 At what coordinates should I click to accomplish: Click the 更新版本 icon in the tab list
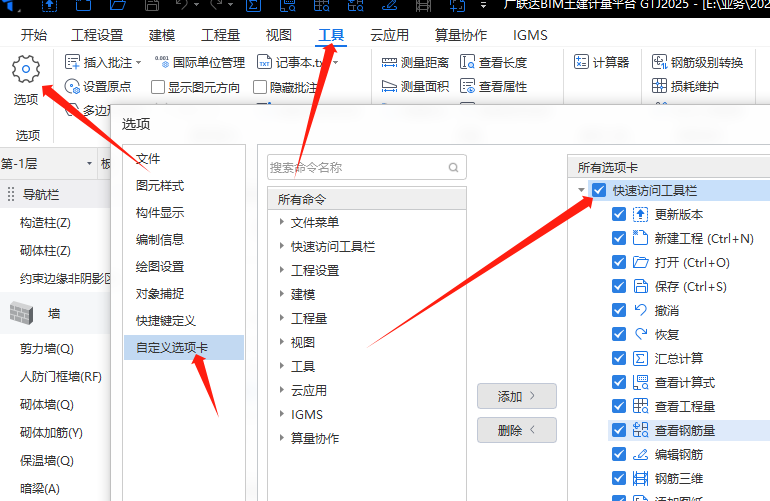(x=640, y=215)
